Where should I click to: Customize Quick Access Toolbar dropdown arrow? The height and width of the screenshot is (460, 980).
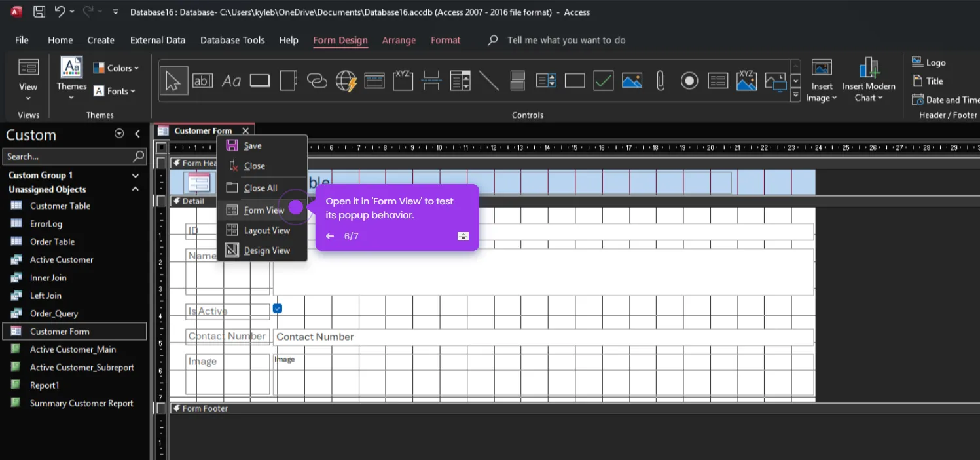coord(116,12)
